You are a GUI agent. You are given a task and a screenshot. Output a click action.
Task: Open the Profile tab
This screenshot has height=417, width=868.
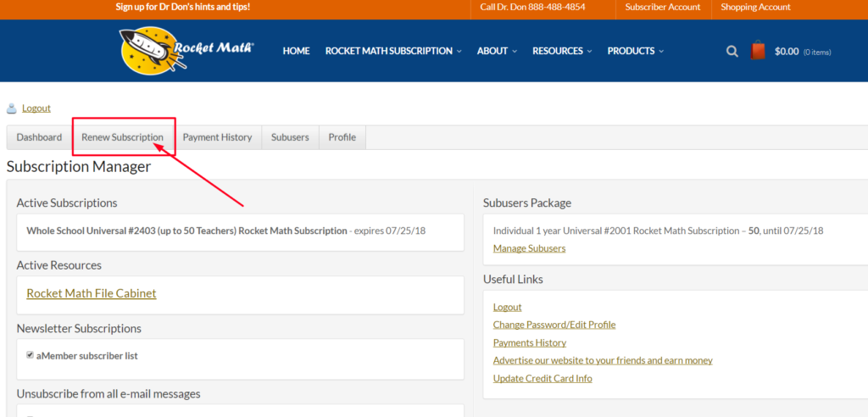(342, 137)
